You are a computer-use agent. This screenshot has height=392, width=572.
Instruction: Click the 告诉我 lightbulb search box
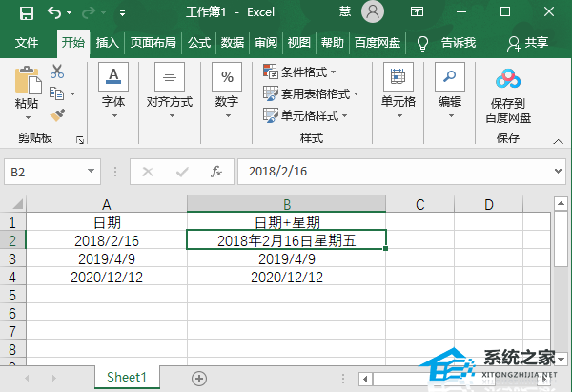coord(446,43)
